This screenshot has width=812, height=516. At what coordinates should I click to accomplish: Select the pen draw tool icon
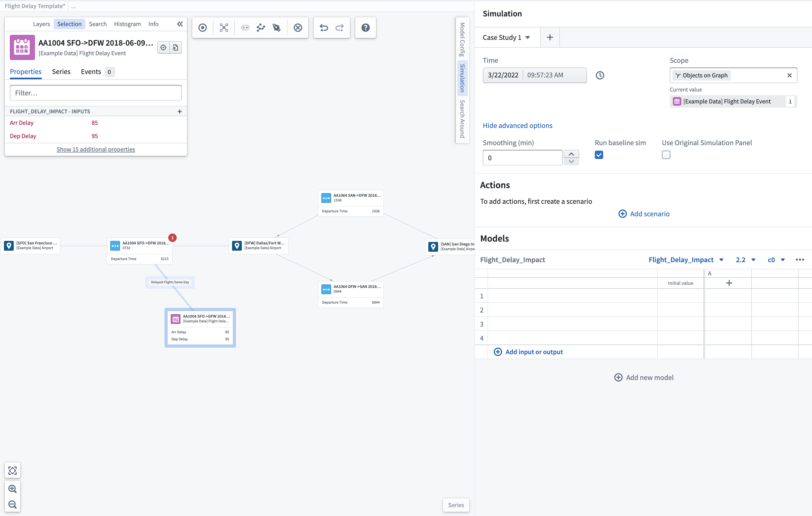[x=277, y=28]
